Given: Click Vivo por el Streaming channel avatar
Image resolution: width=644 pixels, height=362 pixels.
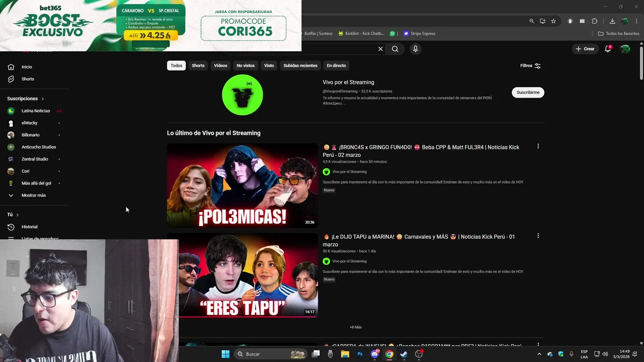Looking at the screenshot, I should click(x=243, y=95).
